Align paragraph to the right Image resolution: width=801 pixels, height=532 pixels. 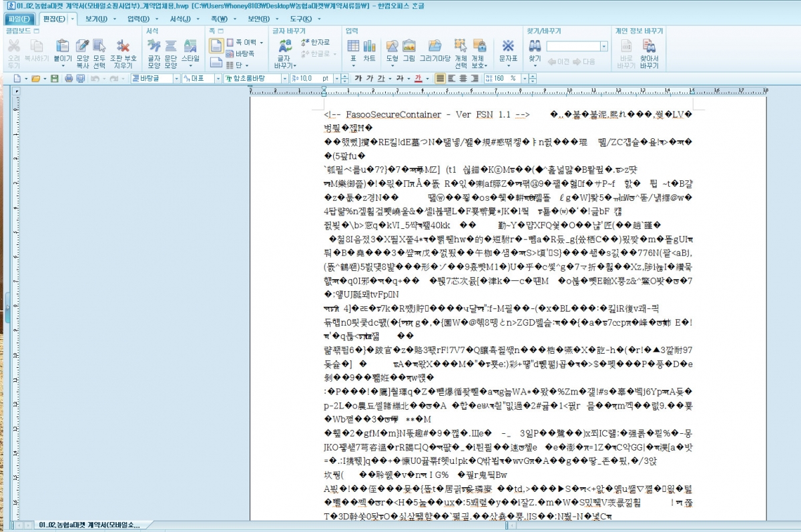(x=473, y=79)
